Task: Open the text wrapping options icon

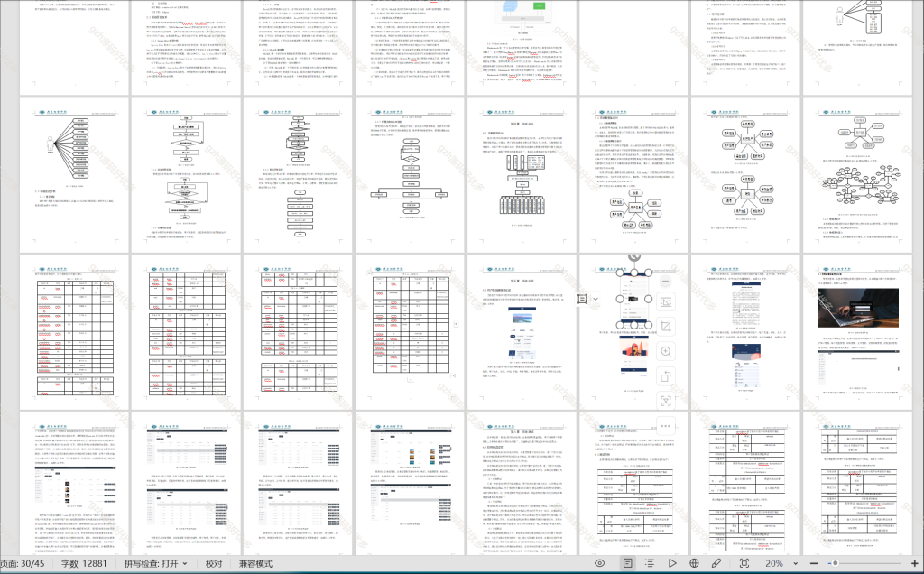Action: 666,301
